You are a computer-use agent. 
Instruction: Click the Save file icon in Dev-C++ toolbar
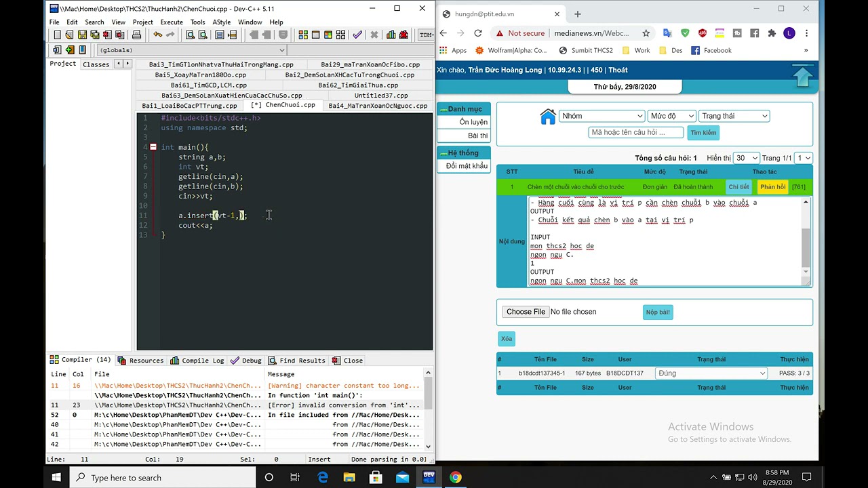[x=82, y=35]
